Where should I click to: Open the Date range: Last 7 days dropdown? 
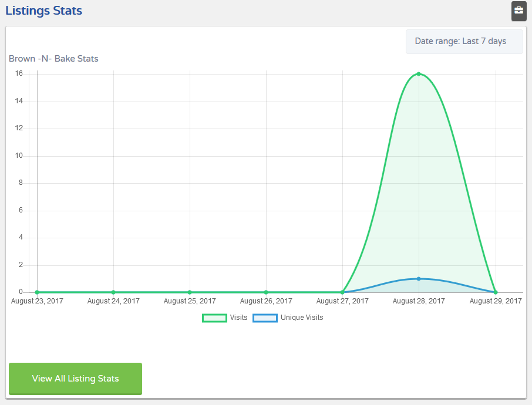[464, 42]
